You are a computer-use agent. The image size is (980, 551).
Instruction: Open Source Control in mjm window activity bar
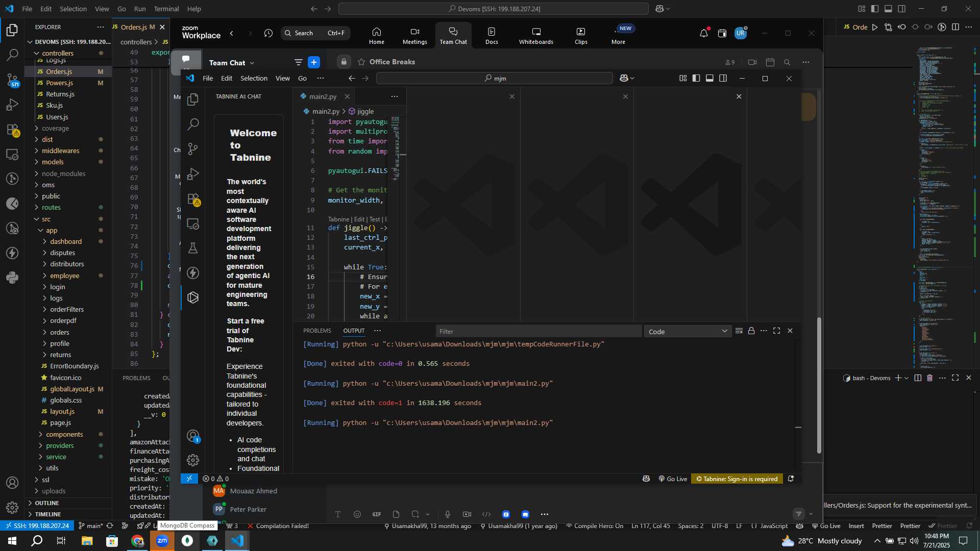point(193,148)
